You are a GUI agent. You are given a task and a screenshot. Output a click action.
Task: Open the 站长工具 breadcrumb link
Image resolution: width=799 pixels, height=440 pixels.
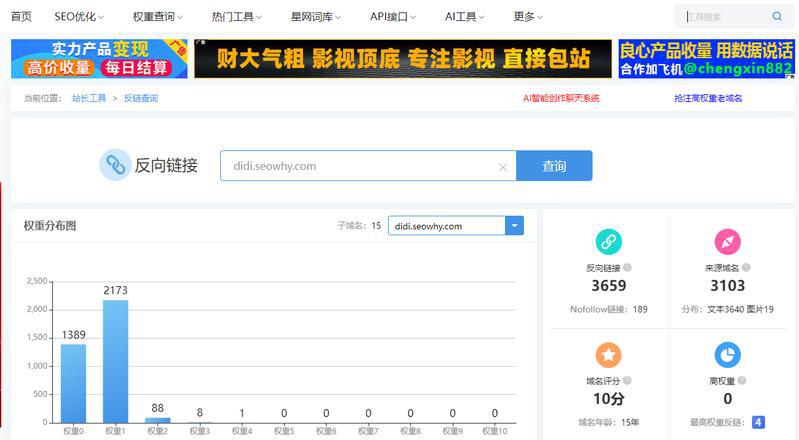pyautogui.click(x=89, y=98)
